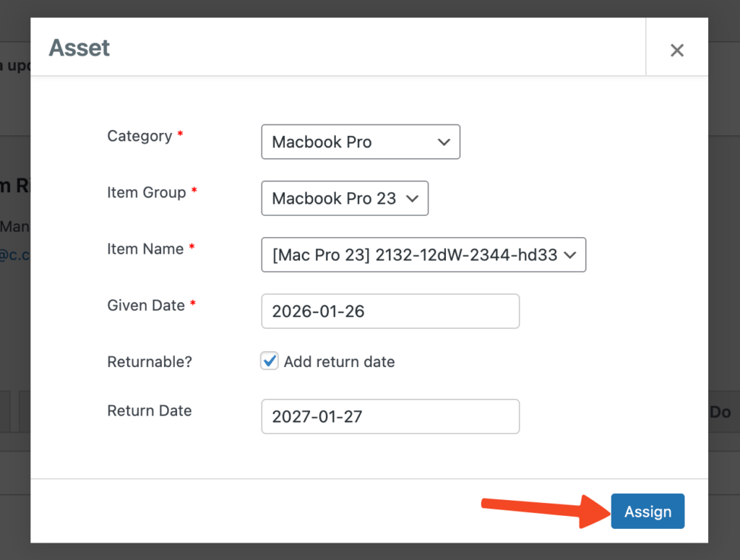Uncheck the Add return date checkbox
740x560 pixels.
[270, 361]
